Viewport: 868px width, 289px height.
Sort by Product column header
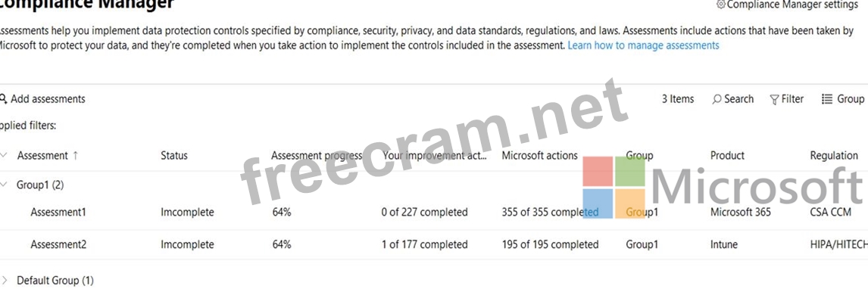pos(727,156)
